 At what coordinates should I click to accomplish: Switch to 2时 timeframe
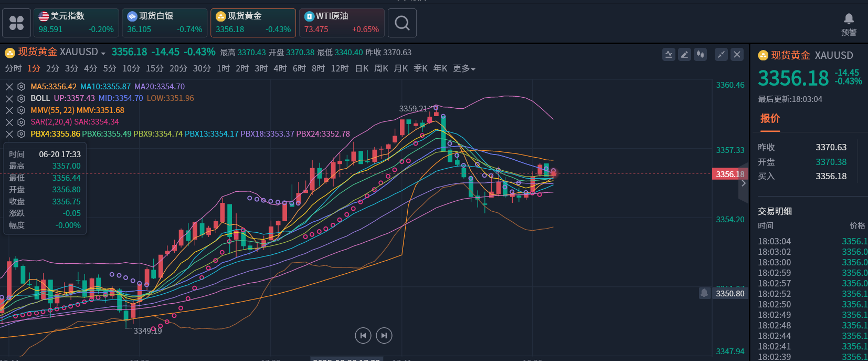(242, 69)
